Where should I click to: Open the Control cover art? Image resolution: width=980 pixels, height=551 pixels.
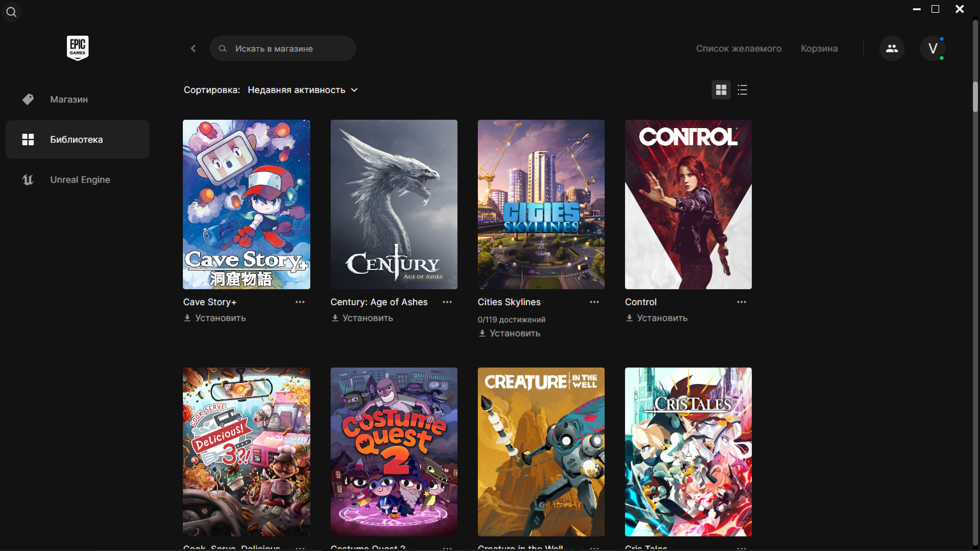pyautogui.click(x=688, y=204)
